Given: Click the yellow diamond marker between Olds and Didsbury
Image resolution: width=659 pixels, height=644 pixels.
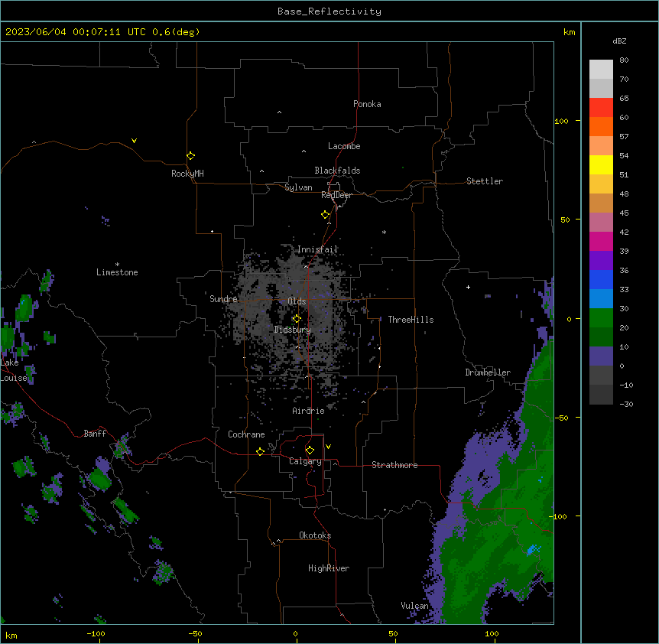Looking at the screenshot, I should click(x=297, y=319).
